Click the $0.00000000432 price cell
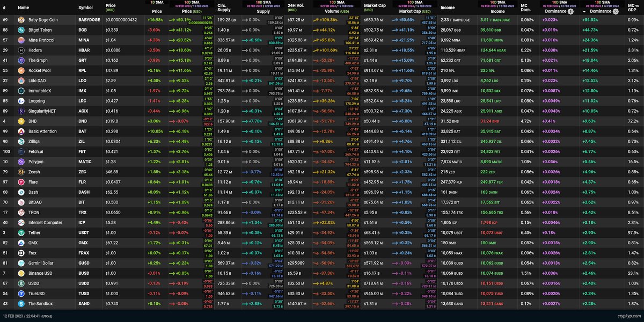 pos(122,19)
